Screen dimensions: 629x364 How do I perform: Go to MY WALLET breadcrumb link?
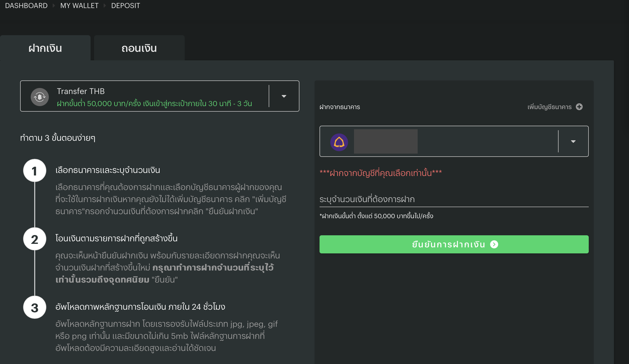pyautogui.click(x=79, y=6)
